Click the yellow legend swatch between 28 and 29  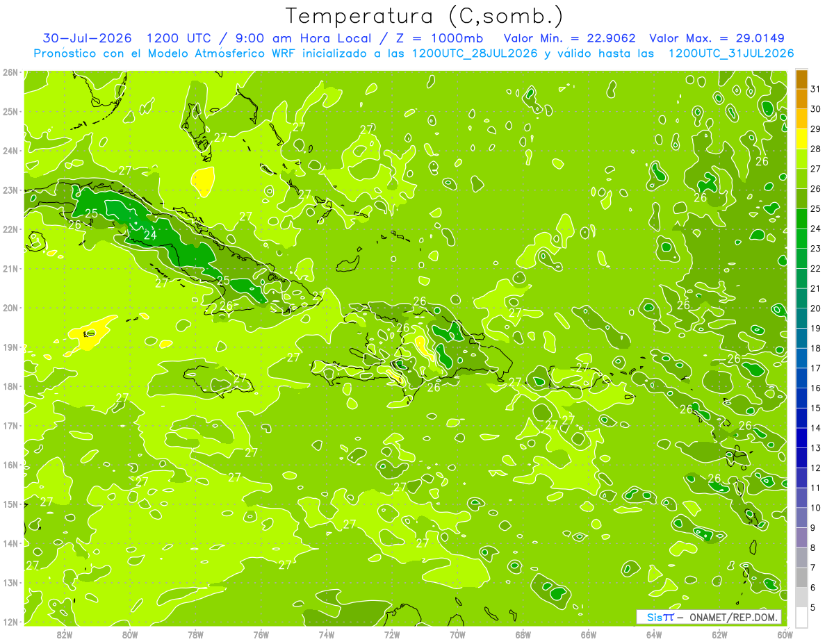click(x=801, y=139)
